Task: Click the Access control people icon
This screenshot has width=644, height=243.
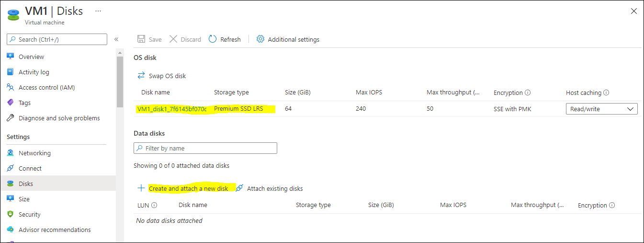Action: click(x=10, y=87)
